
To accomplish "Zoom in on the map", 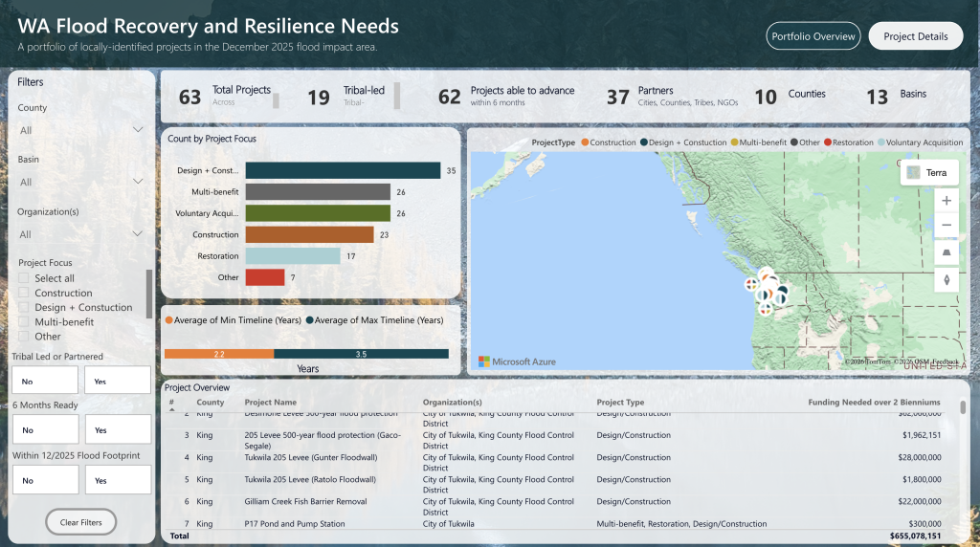I will tap(946, 201).
